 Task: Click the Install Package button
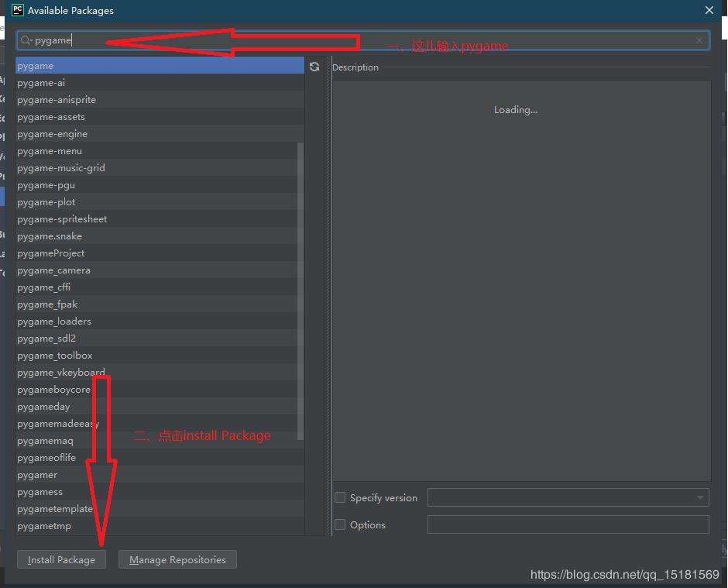(61, 559)
